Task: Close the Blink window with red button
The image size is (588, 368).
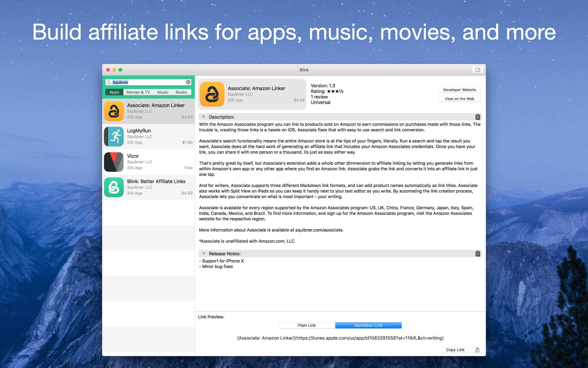Action: click(x=108, y=70)
